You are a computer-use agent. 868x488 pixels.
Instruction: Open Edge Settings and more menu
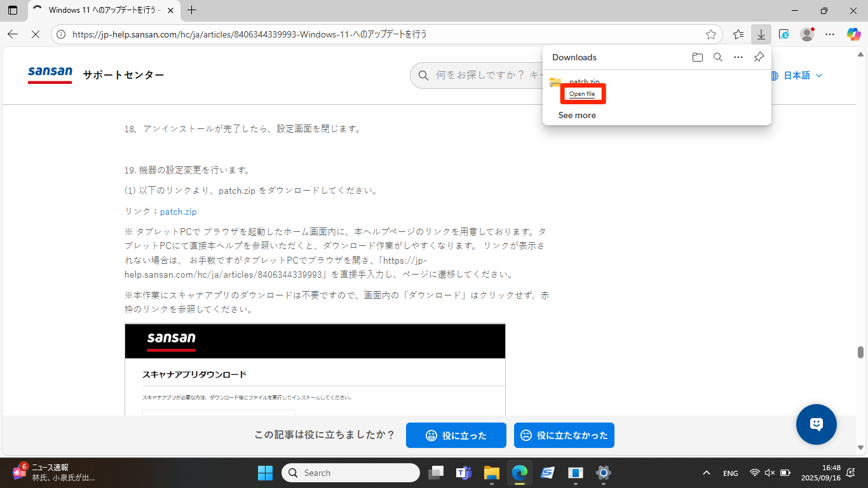tap(830, 34)
